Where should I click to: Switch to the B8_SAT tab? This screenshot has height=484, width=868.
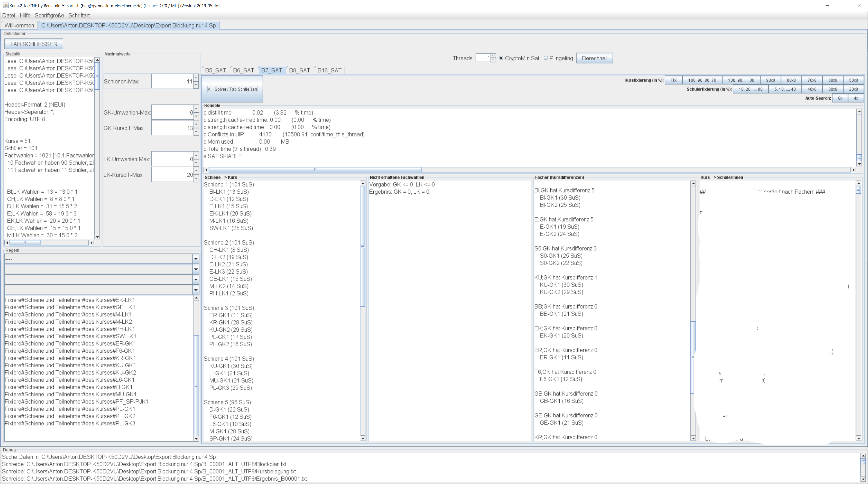pyautogui.click(x=300, y=70)
